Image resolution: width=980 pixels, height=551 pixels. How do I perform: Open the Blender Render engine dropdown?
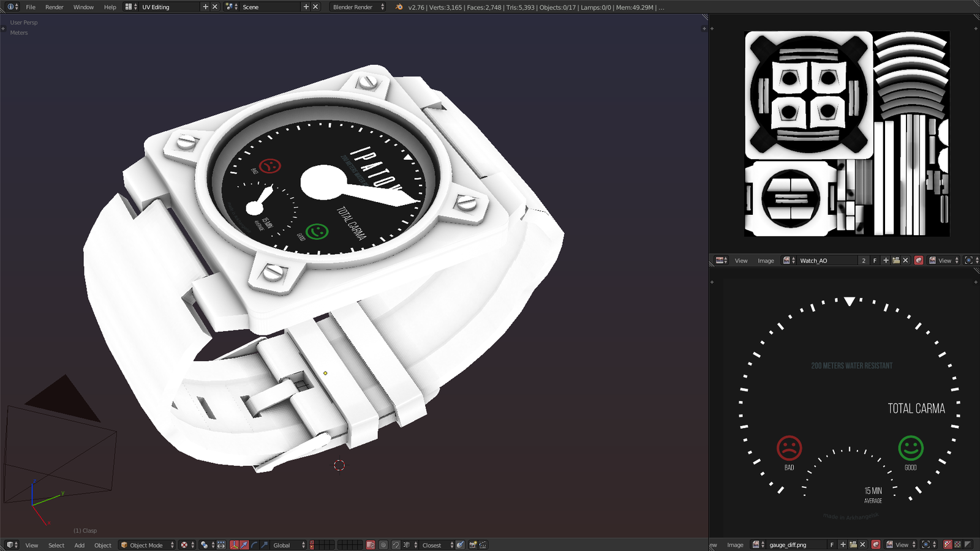(358, 7)
